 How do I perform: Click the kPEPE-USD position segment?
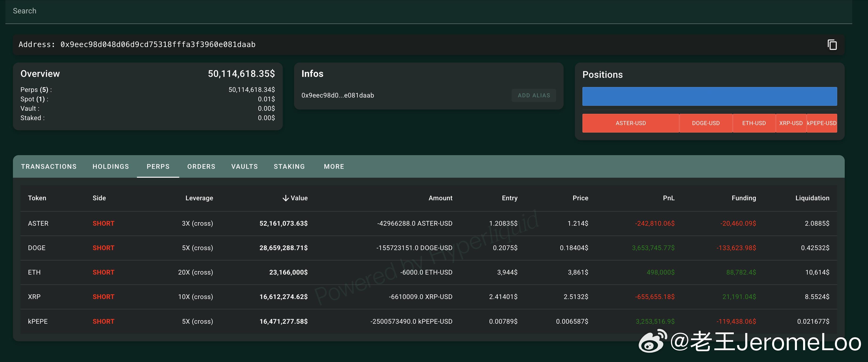click(x=821, y=123)
